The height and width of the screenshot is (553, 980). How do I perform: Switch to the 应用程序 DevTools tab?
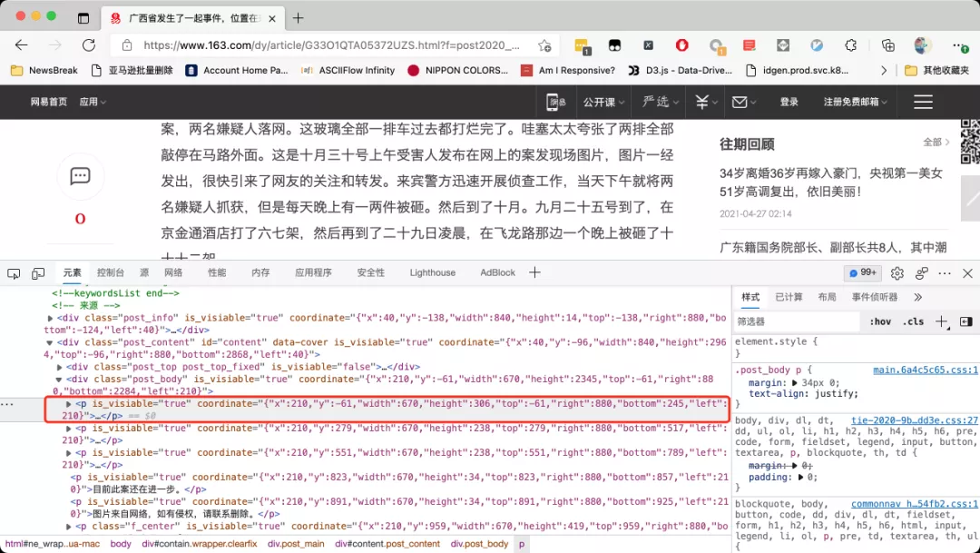pyautogui.click(x=314, y=272)
